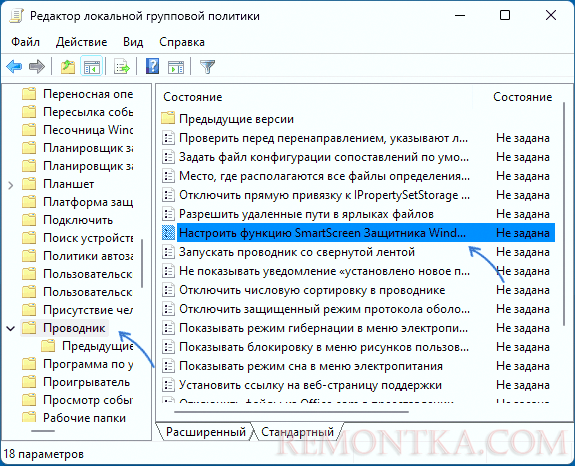
Task: Select Просмотр событий tree item
Action: pos(88,400)
